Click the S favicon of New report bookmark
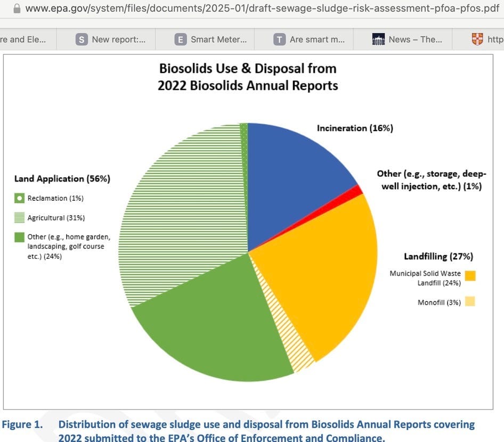Screen dimensions: 504x442 tap(82, 39)
